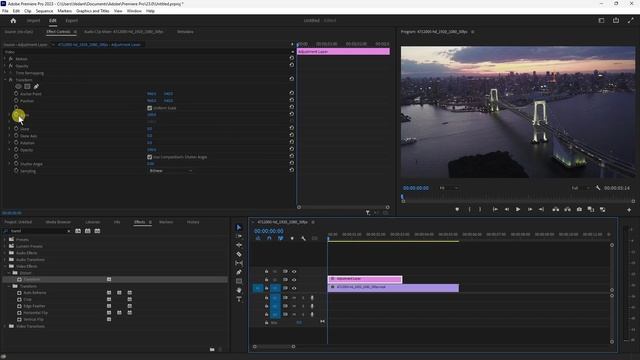Open program monitor resolution Full dropdown
The image size is (640, 360).
[580, 188]
